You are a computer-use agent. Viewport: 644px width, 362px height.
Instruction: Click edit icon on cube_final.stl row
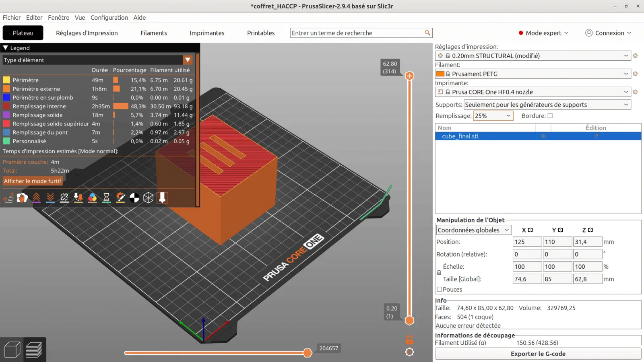pos(596,136)
